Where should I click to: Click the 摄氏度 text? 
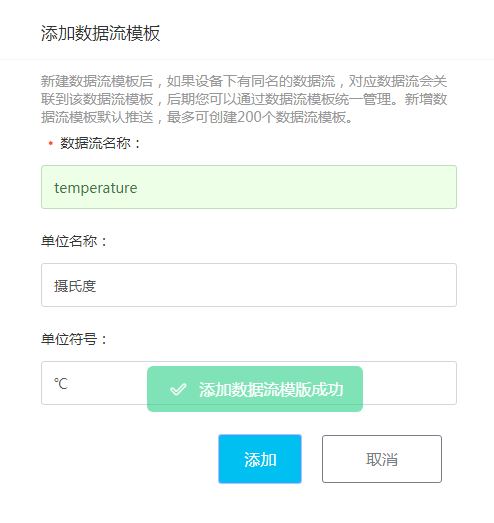[x=75, y=286]
